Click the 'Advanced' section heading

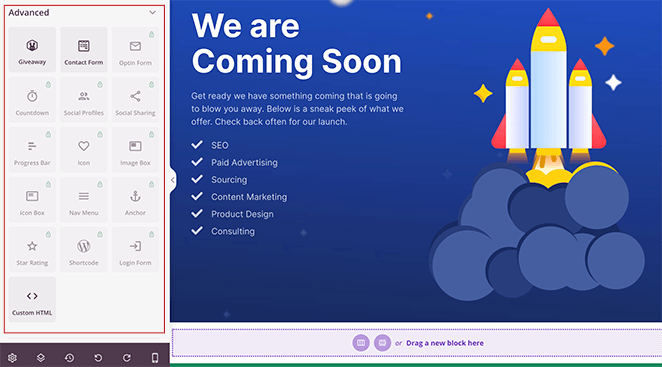pyautogui.click(x=29, y=13)
